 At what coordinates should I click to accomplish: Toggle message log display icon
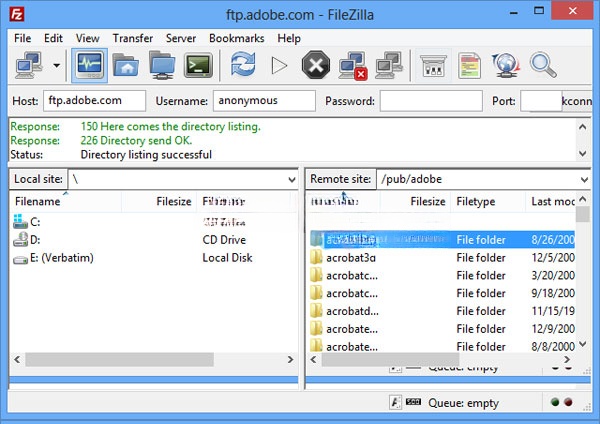pyautogui.click(x=90, y=65)
